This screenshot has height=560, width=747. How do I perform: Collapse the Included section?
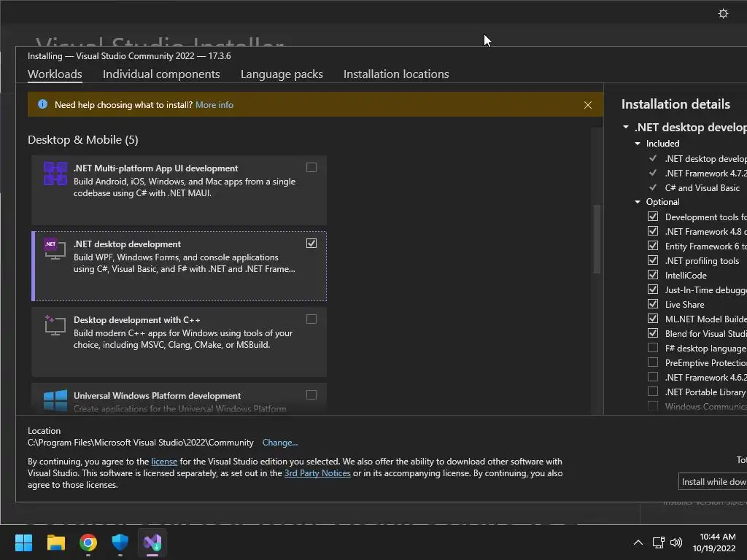point(638,144)
